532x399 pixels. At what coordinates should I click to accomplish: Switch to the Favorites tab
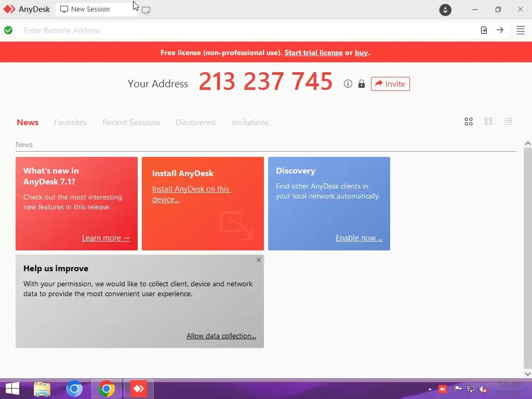coord(70,123)
